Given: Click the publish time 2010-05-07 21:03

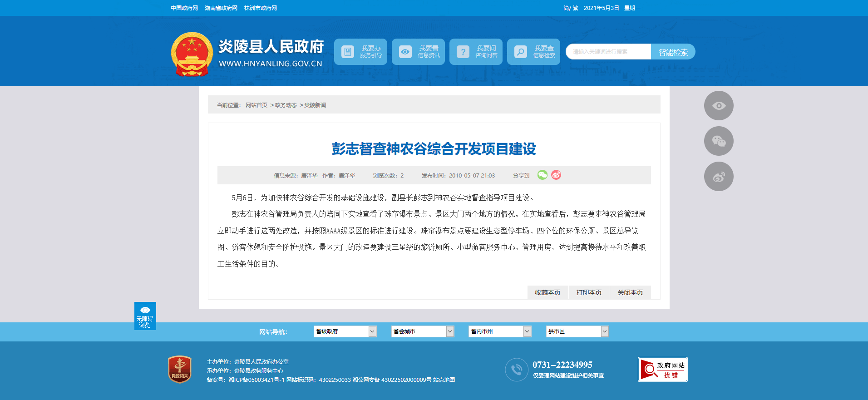Looking at the screenshot, I should [x=472, y=176].
